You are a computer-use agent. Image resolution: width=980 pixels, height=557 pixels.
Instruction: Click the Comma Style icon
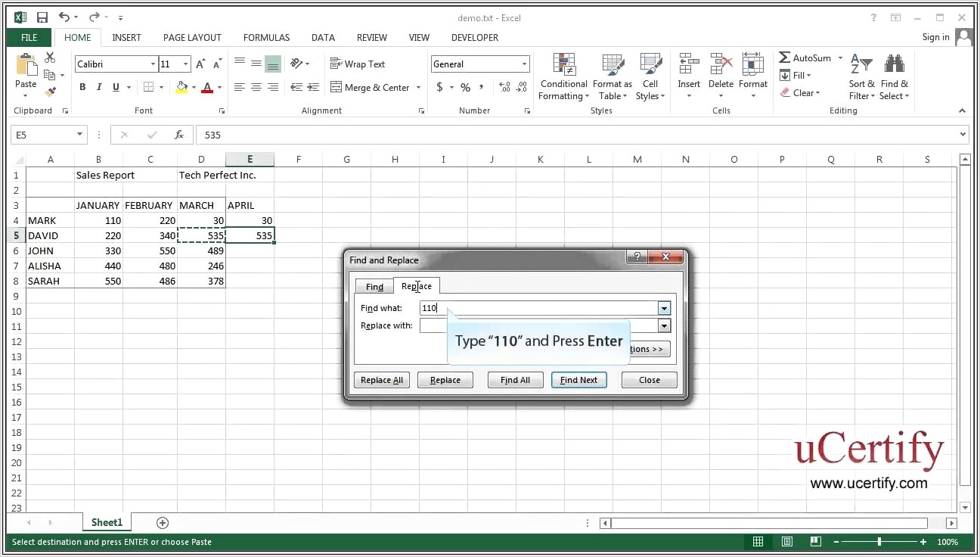[x=482, y=87]
